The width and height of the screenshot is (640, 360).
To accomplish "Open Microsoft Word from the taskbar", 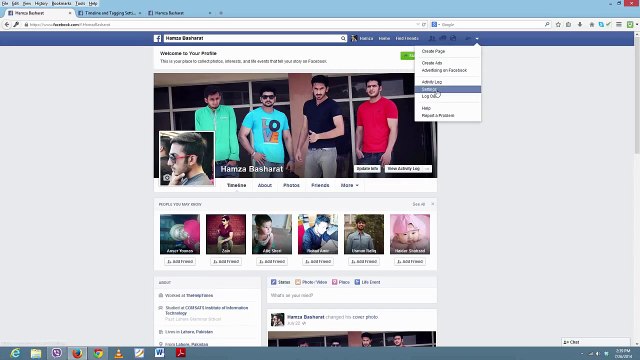I will 160,353.
